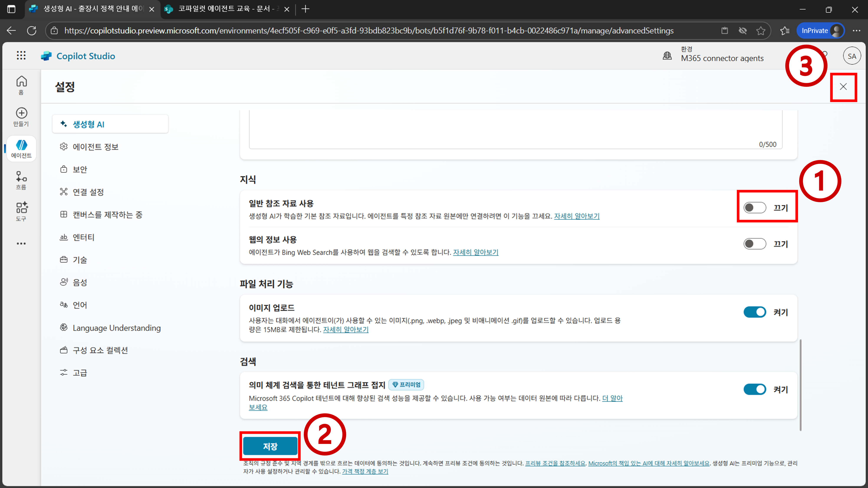The height and width of the screenshot is (488, 868).
Task: Expand the sidebar more (...) menu
Action: pyautogui.click(x=21, y=243)
